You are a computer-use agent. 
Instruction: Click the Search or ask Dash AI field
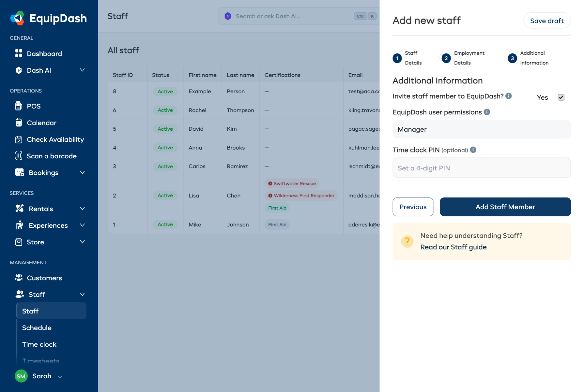coord(299,16)
